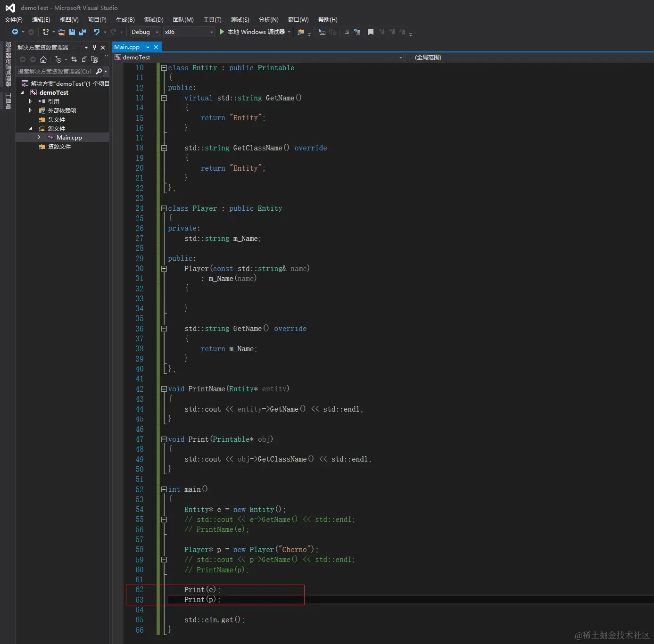Image resolution: width=654 pixels, height=644 pixels.
Task: Toggle auto-hide pin of Solution Explorer panel
Action: [94, 48]
